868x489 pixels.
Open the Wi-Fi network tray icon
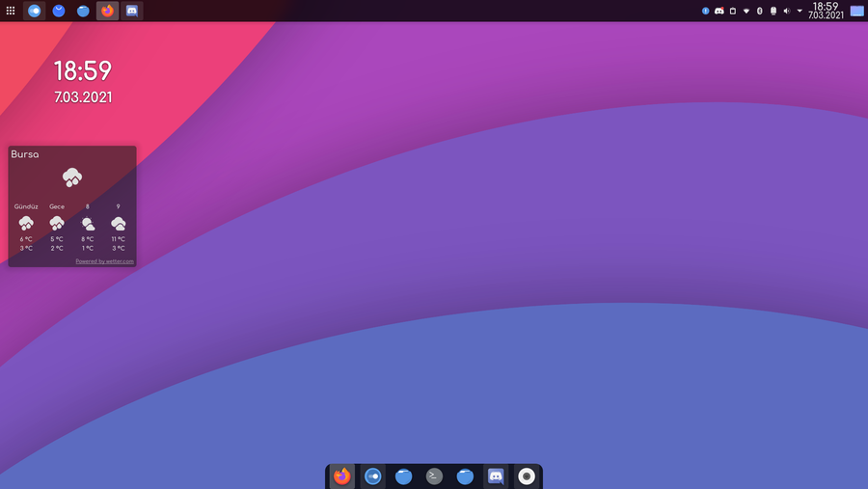coord(746,11)
